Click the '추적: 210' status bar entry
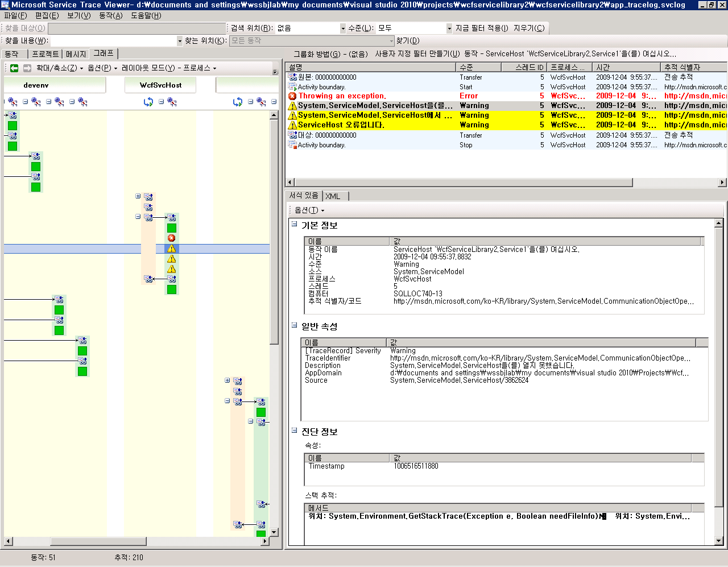The width and height of the screenshot is (728, 567). [129, 557]
